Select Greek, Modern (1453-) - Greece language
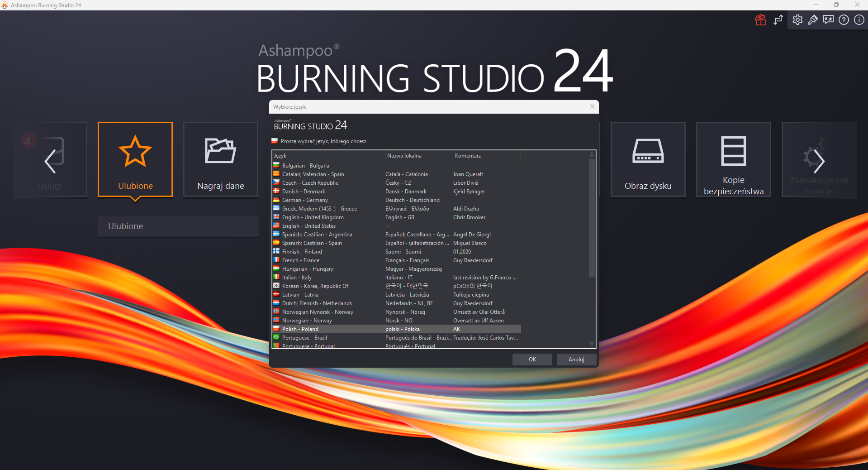868x470 pixels. tap(397, 209)
